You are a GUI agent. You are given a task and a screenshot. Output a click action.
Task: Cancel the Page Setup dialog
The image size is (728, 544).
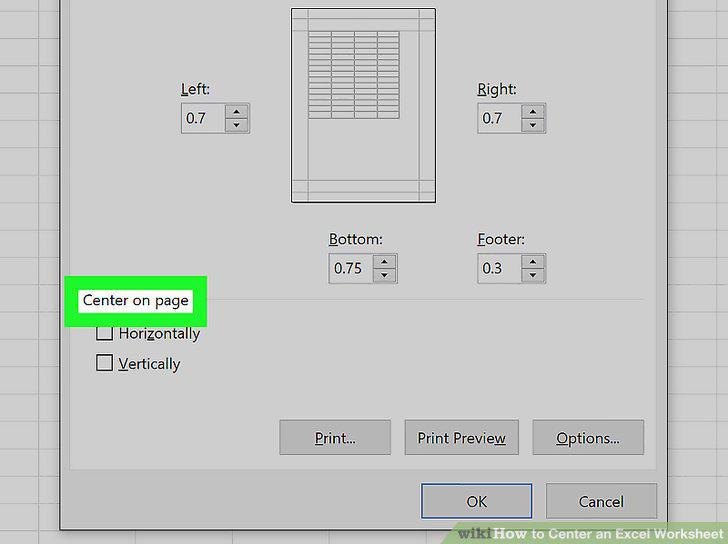coord(601,501)
